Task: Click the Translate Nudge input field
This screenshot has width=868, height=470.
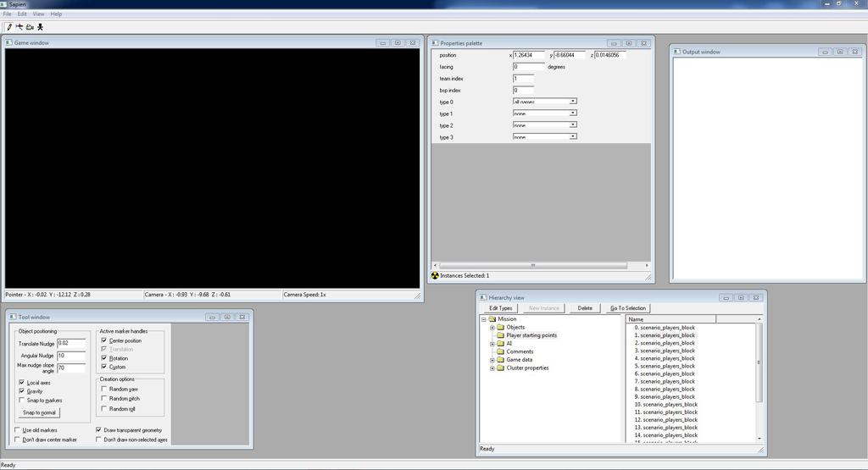Action: point(71,343)
